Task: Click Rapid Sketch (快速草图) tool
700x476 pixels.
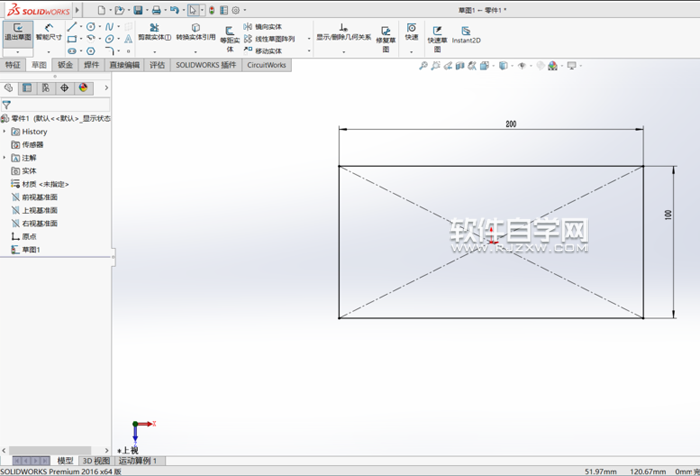Action: [x=438, y=39]
